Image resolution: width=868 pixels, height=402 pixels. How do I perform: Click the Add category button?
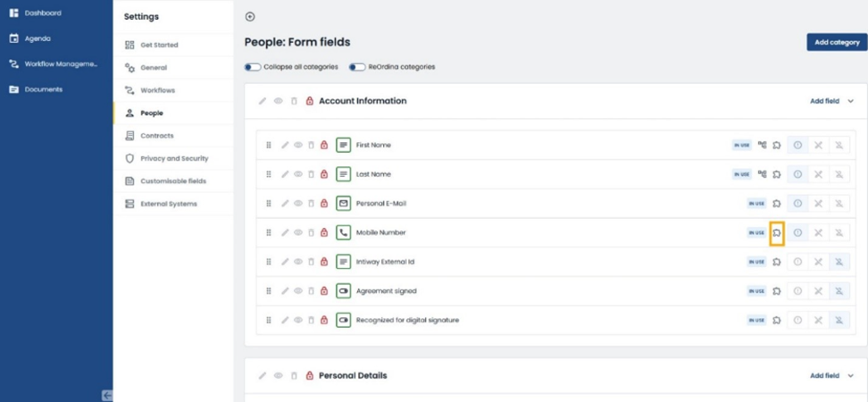837,42
